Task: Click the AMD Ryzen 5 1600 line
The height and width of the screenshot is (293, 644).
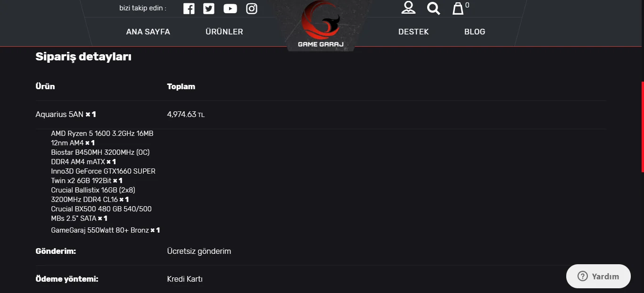Action: pos(102,134)
